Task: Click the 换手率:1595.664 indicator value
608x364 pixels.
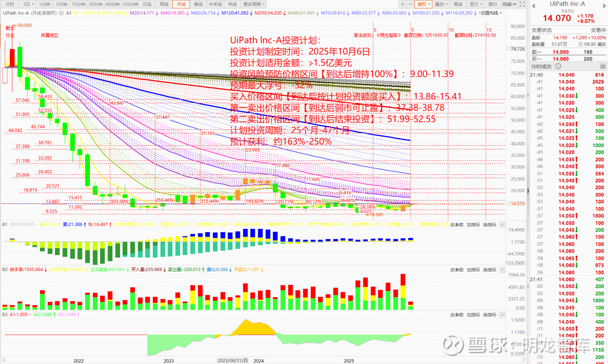Action: (26, 270)
